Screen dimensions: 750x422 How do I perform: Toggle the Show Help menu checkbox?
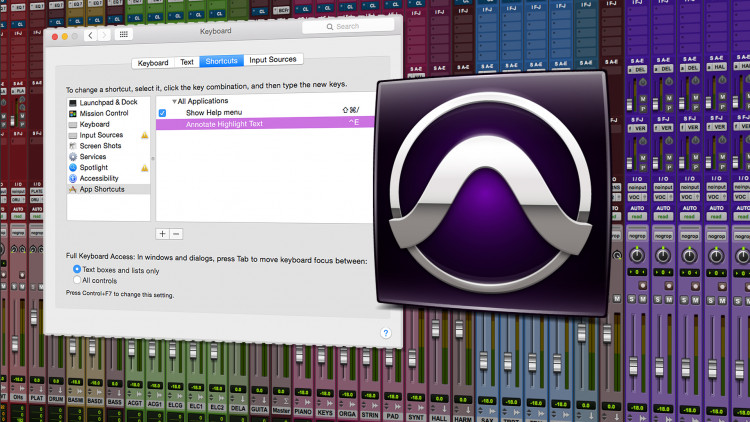pos(163,113)
